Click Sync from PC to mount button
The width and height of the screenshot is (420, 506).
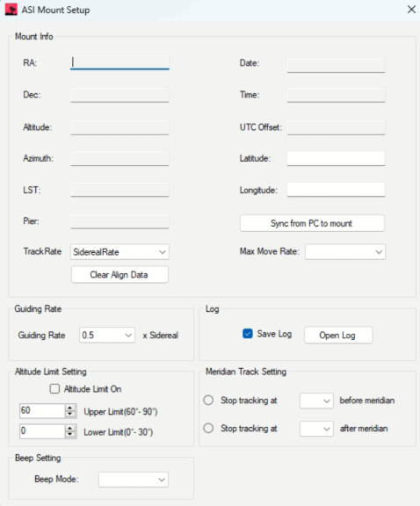[312, 223]
